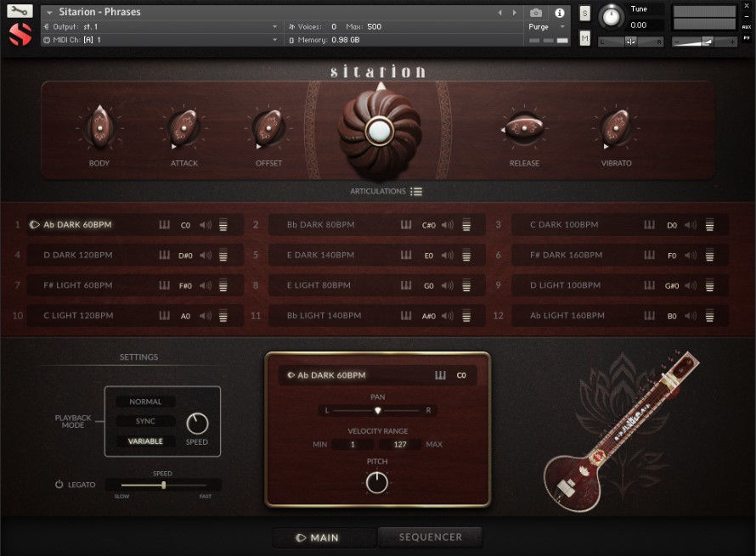Open the Articulations list icon
Viewport: 756px width, 556px height.
coord(416,191)
